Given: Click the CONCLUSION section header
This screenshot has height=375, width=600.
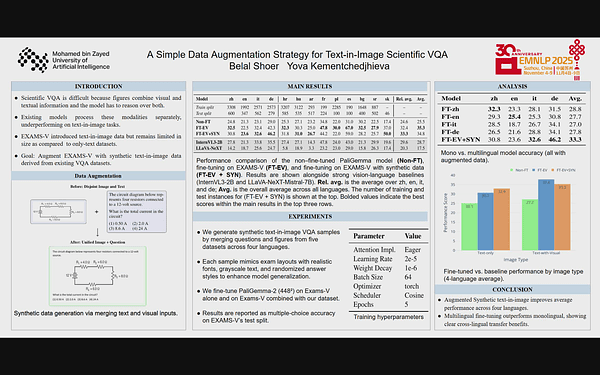Looking at the screenshot, I should point(512,289).
